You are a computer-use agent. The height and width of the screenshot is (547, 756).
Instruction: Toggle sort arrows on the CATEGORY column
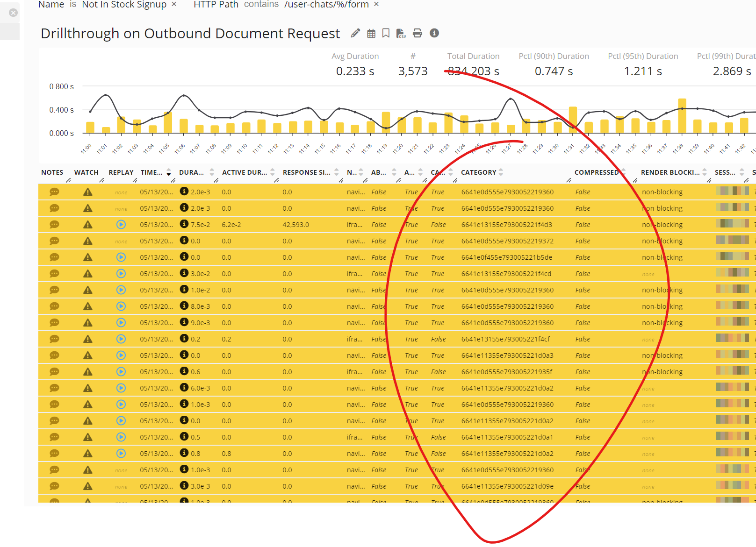pos(501,172)
